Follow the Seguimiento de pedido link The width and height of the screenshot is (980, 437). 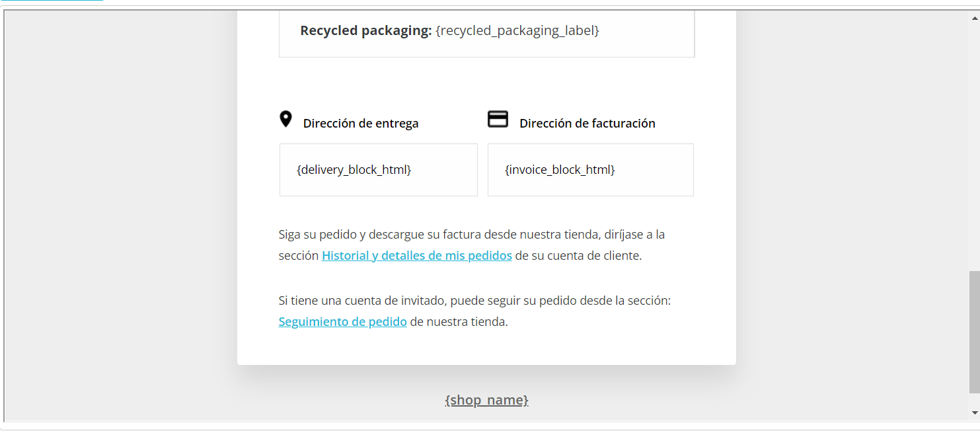[x=342, y=322]
